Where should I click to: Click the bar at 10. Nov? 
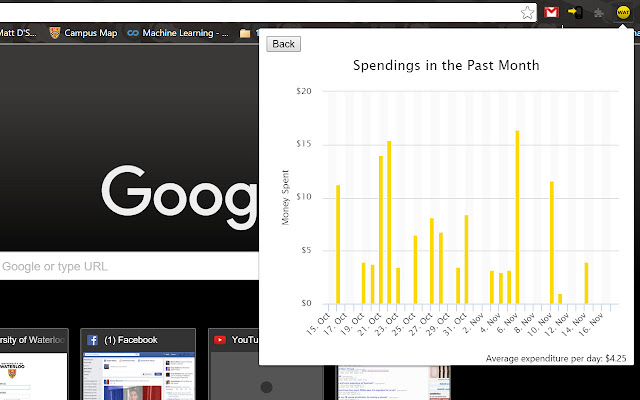[x=552, y=243]
